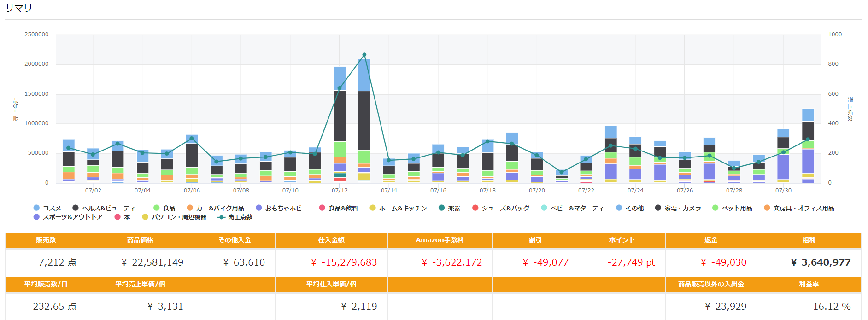Click the 文房具・オフィス用品 legend label
Image resolution: width=868 pixels, height=320 pixels.
tap(803, 208)
